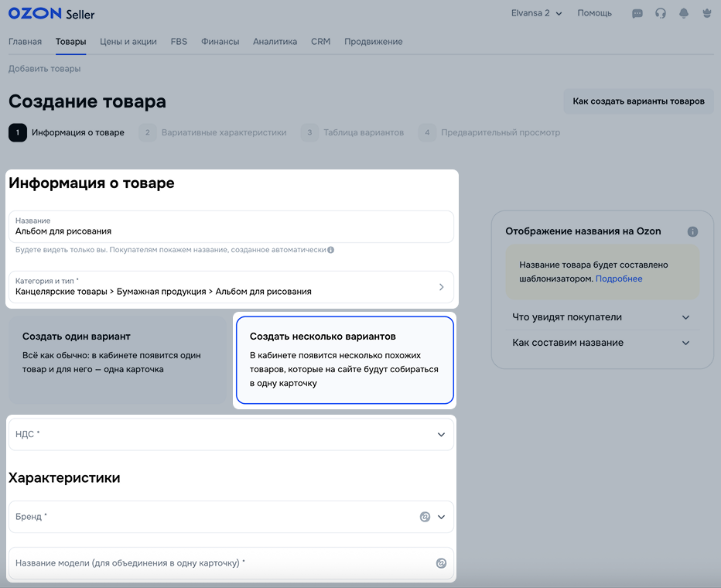Click info icon in Отображение названия panel
Image resolution: width=721 pixels, height=588 pixels.
(x=692, y=231)
